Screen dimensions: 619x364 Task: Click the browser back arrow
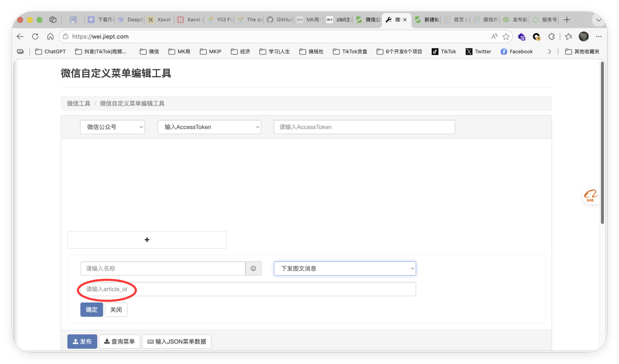[20, 36]
